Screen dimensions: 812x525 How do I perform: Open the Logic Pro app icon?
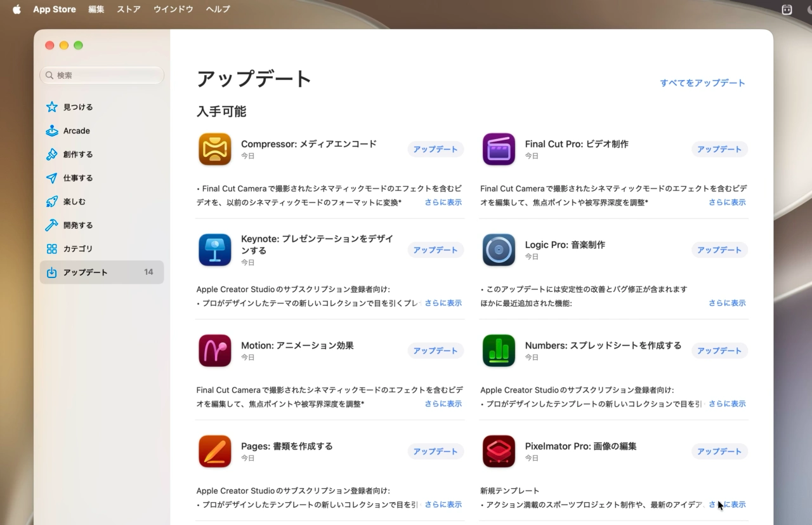499,250
